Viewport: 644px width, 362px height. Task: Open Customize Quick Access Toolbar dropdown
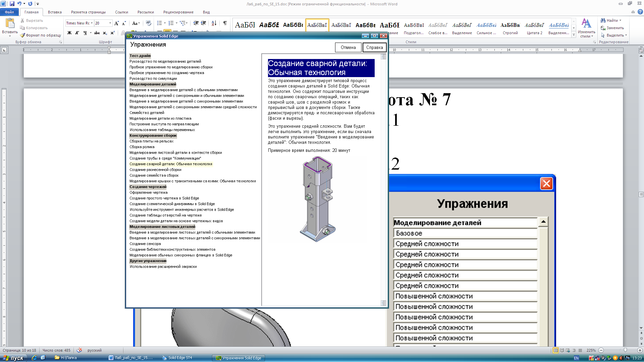coord(38,4)
